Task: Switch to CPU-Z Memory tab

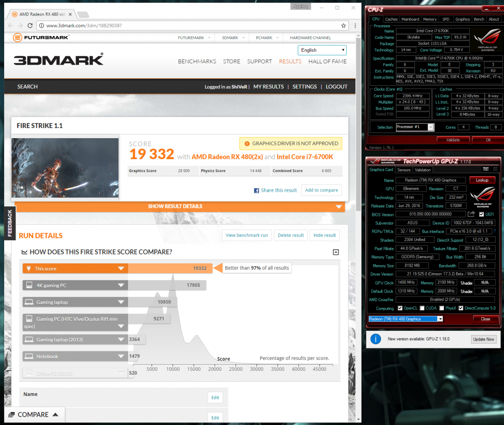Action: 430,19
